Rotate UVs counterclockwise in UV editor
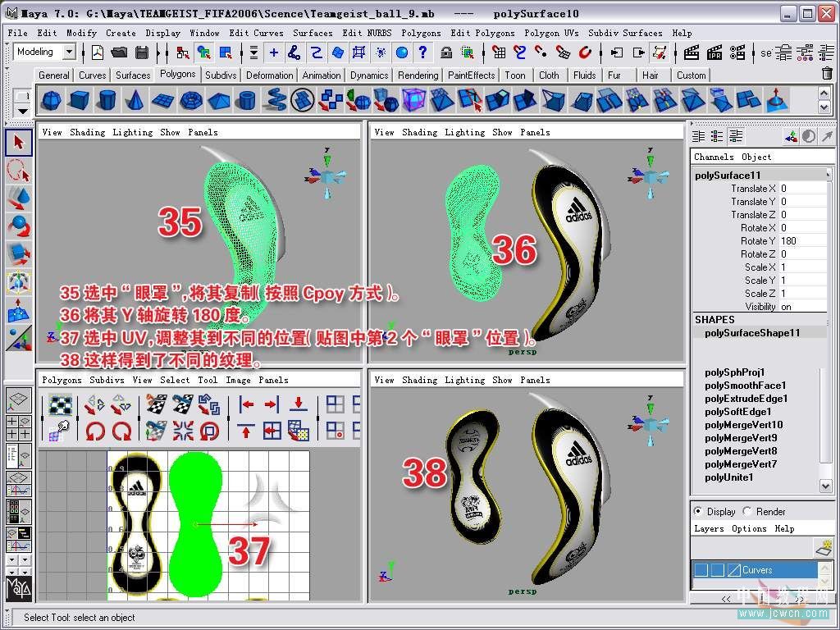 tap(95, 431)
